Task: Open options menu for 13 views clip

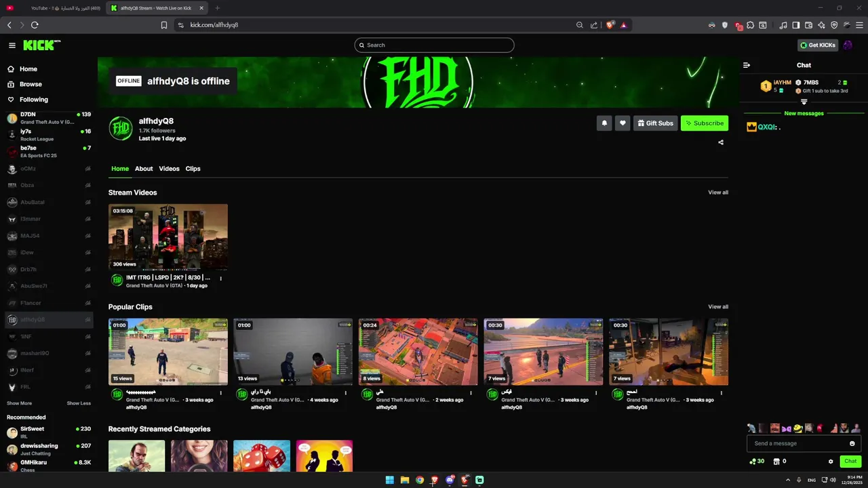Action: click(346, 393)
